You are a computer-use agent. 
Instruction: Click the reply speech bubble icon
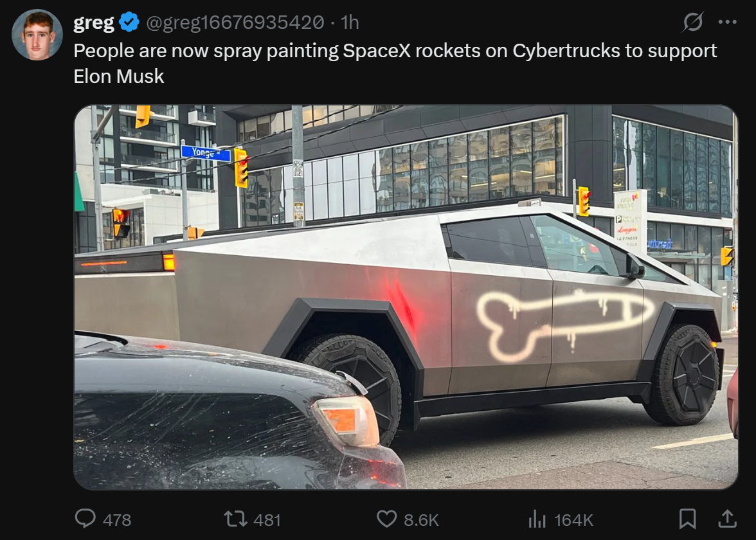click(x=85, y=519)
